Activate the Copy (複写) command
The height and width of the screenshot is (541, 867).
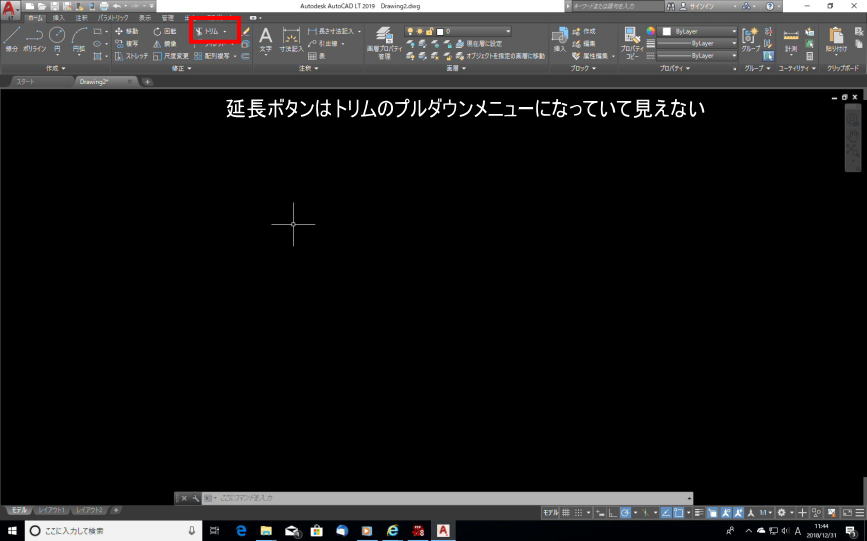click(x=127, y=44)
